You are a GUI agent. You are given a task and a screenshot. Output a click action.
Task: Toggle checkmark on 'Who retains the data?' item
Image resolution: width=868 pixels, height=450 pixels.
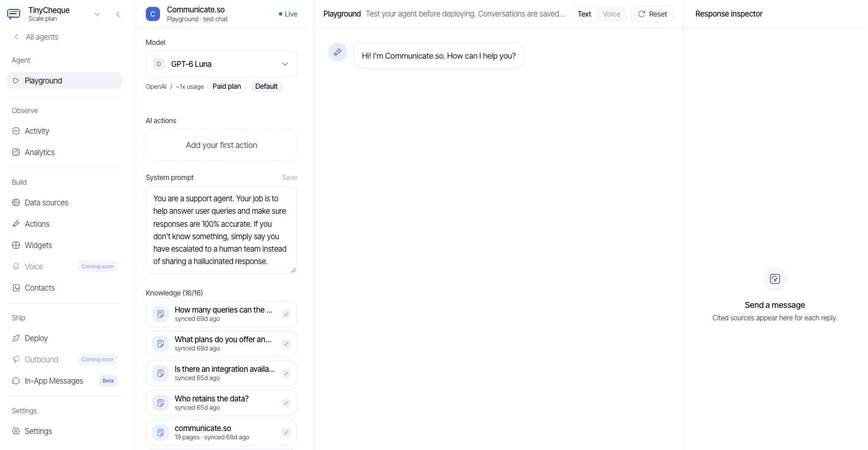click(286, 403)
